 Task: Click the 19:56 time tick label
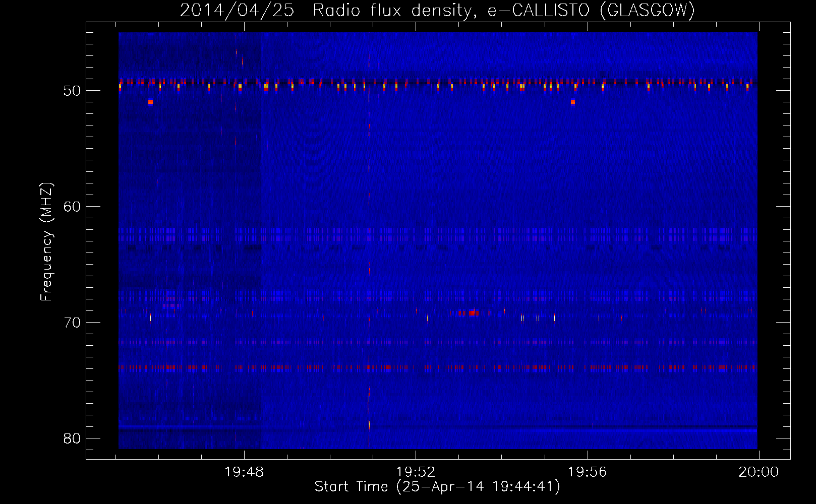pyautogui.click(x=587, y=472)
